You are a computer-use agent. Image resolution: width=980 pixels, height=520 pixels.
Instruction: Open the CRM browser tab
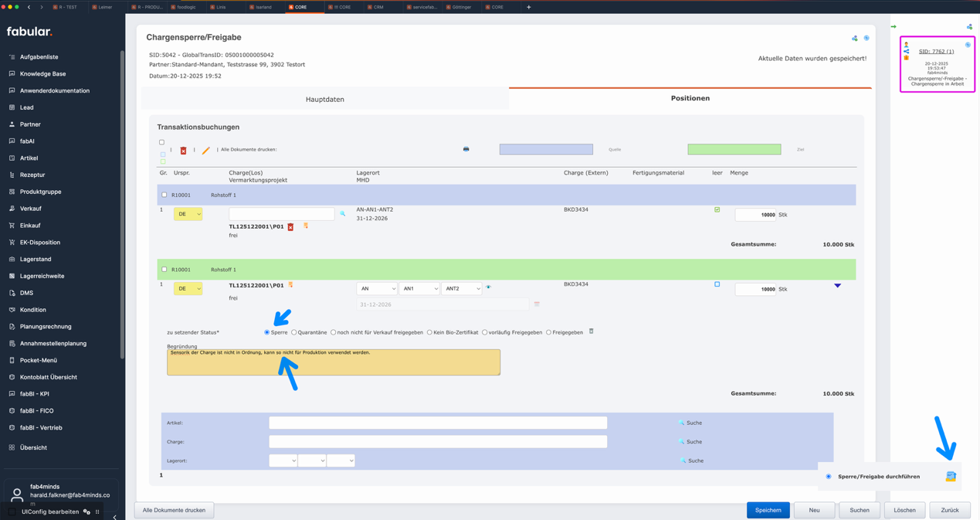point(378,7)
